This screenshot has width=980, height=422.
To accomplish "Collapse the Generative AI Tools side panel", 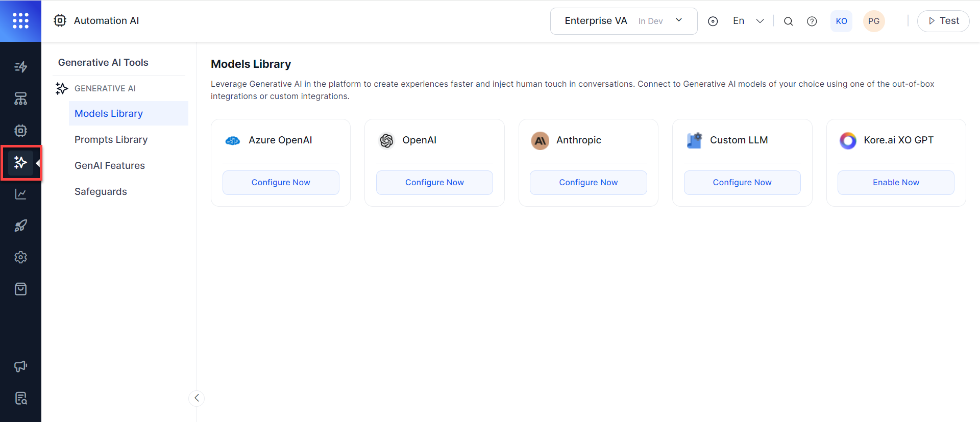I will (197, 398).
